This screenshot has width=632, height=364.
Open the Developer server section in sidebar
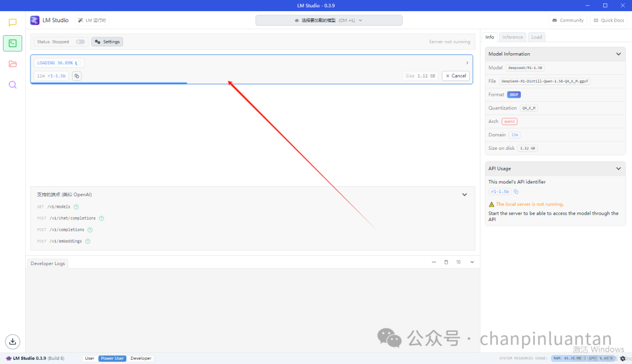pyautogui.click(x=12, y=43)
